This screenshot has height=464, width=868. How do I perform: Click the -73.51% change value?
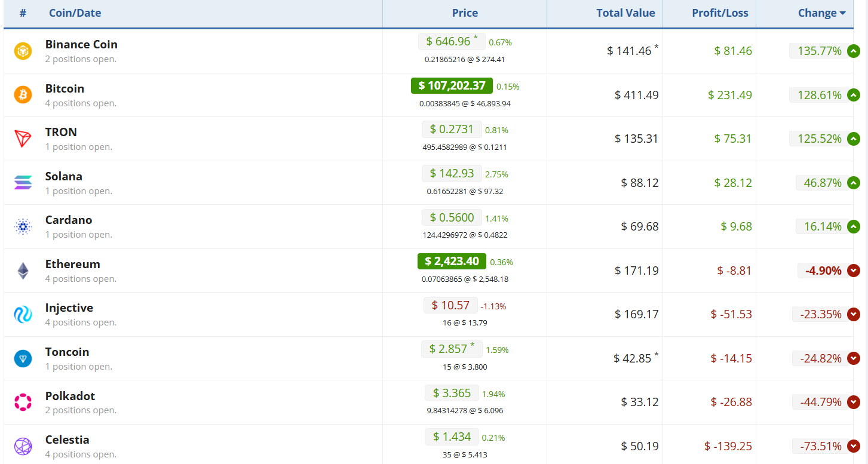pos(821,446)
